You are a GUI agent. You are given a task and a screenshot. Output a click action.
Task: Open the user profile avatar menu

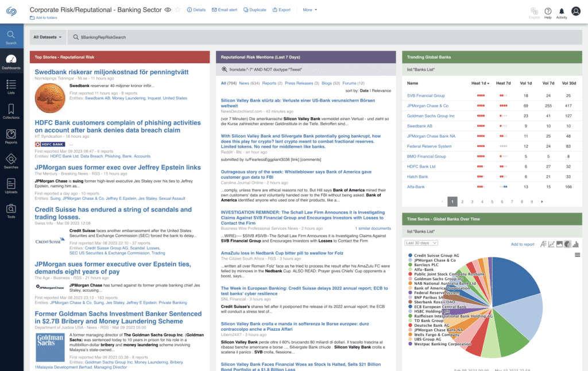(x=576, y=11)
